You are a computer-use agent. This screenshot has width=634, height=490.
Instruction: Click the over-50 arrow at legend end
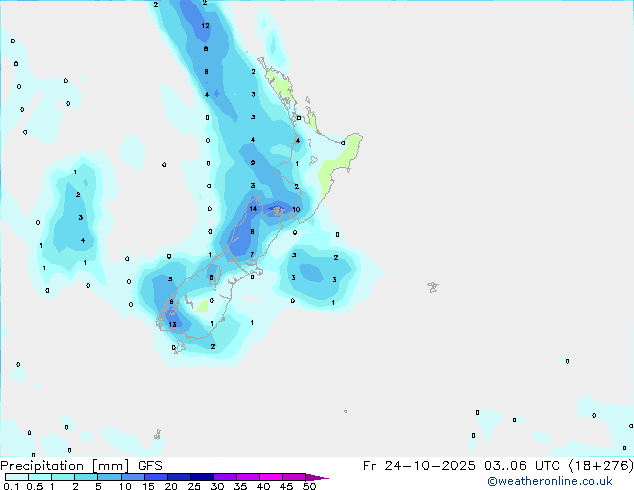click(x=317, y=477)
